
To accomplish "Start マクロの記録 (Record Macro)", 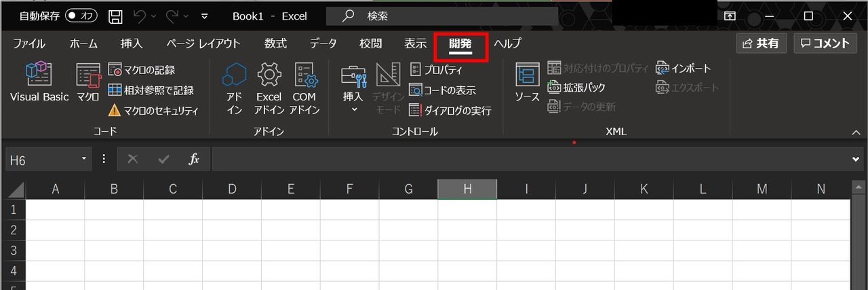I will pyautogui.click(x=141, y=70).
